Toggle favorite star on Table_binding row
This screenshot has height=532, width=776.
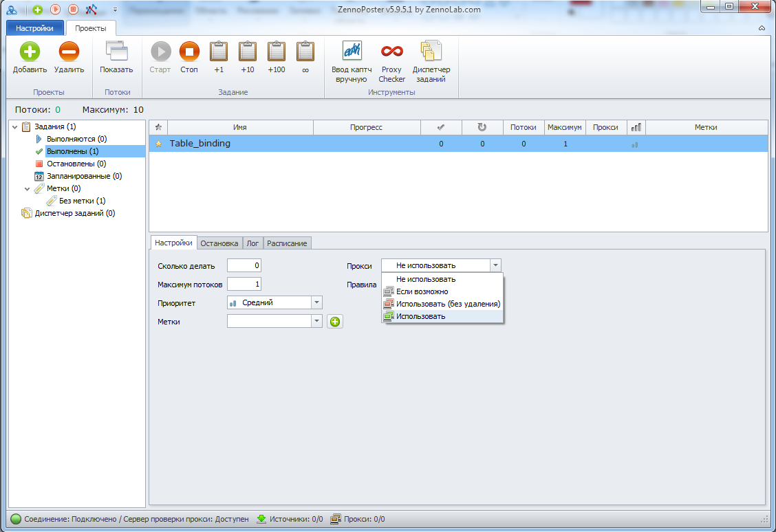coord(158,144)
